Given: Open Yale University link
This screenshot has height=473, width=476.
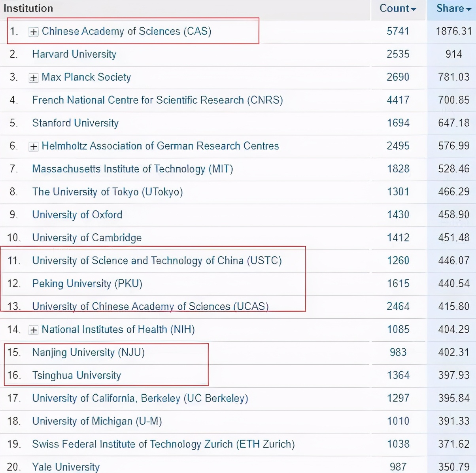Looking at the screenshot, I should tap(66, 467).
